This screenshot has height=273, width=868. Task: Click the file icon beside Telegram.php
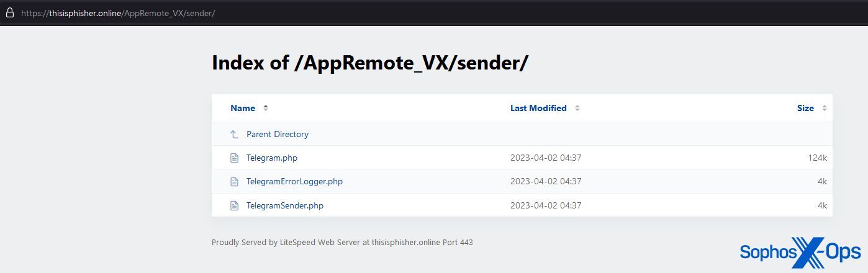click(x=234, y=158)
